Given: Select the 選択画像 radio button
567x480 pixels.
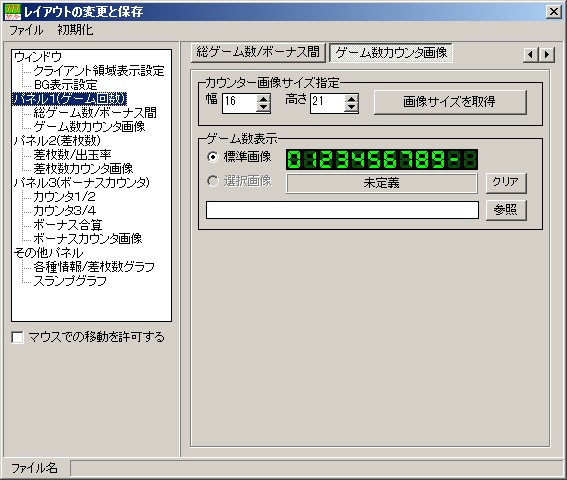Looking at the screenshot, I should (x=213, y=181).
